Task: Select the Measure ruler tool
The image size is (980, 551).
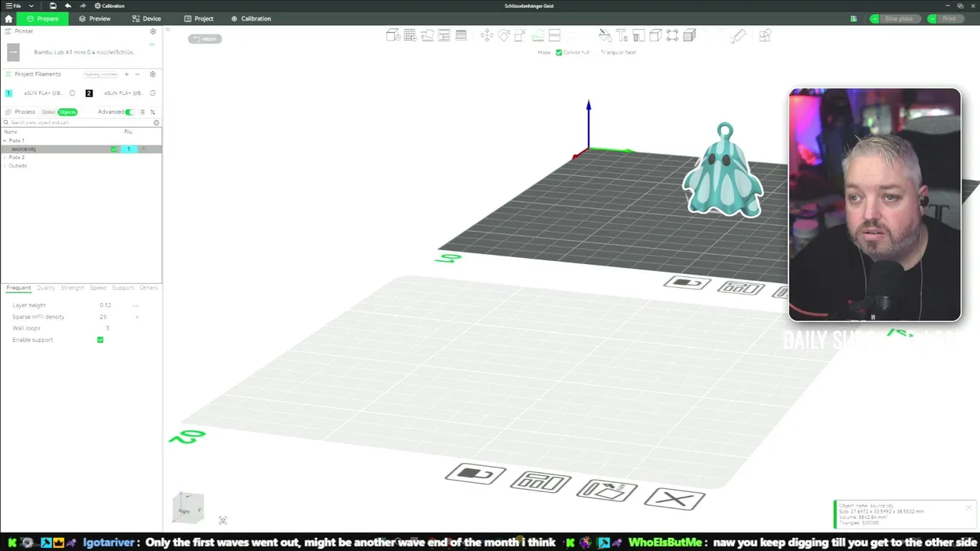Action: click(738, 35)
